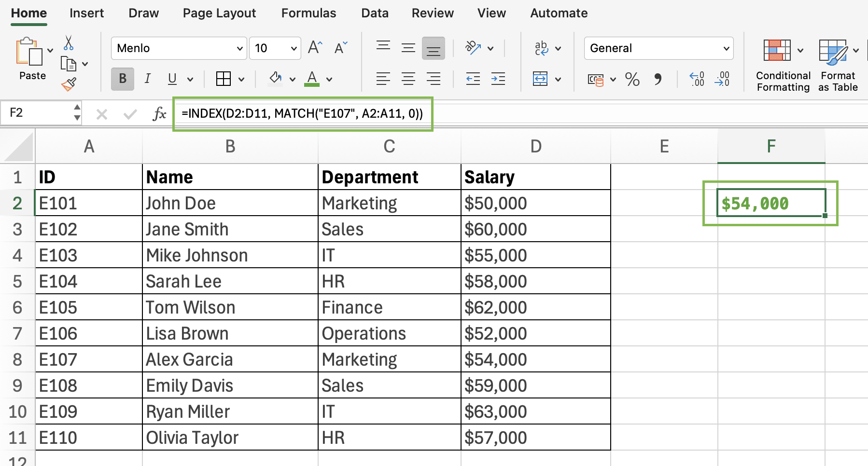Click the Wrap Text icon
This screenshot has height=466, width=868.
[542, 48]
